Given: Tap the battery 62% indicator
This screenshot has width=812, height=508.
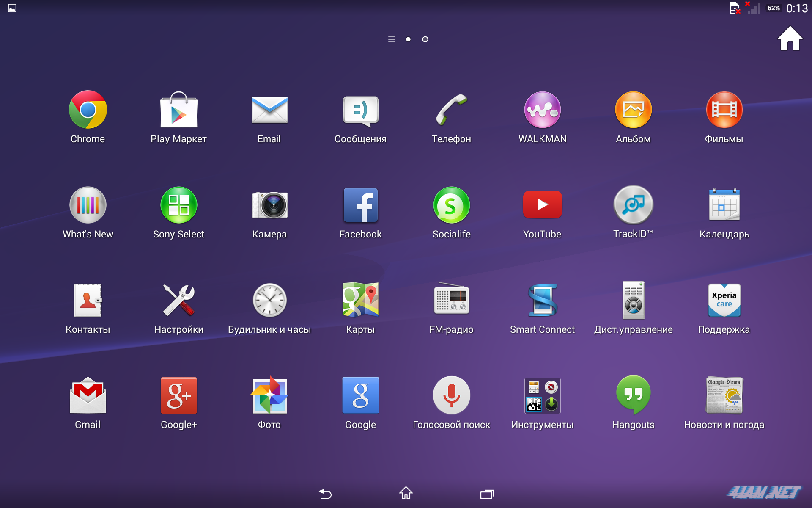Looking at the screenshot, I should click(774, 8).
